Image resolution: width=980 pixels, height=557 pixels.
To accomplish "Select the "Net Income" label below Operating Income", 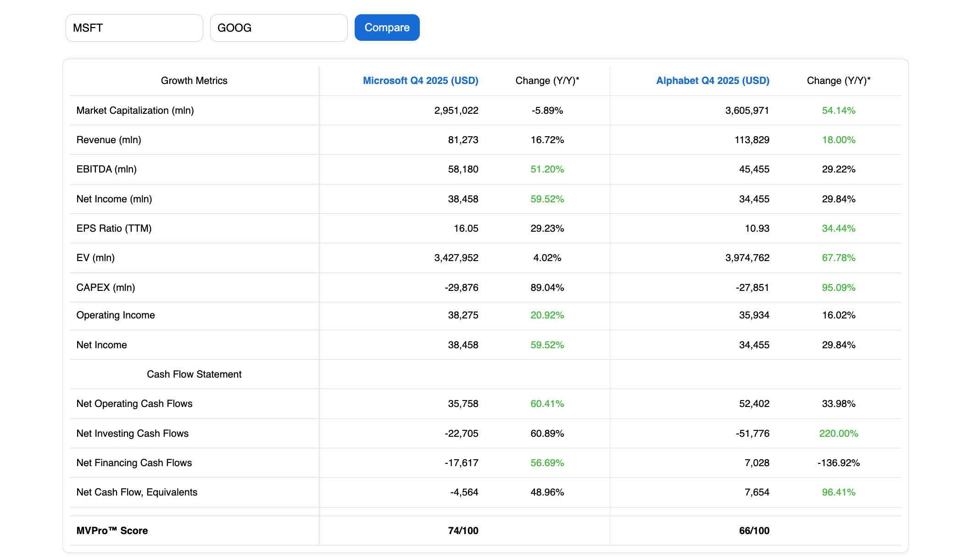I will [x=101, y=345].
